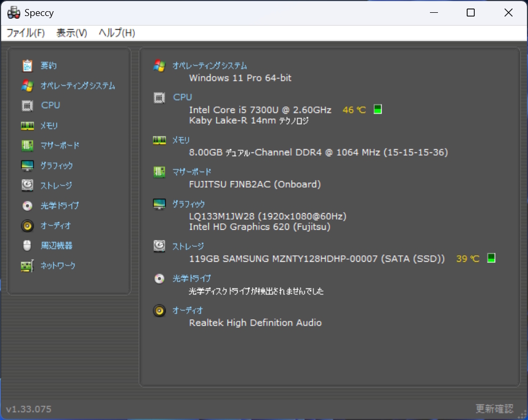Viewport: 528px width, 420px height.
Task: Click the Speccy application icon in title bar
Action: click(14, 12)
